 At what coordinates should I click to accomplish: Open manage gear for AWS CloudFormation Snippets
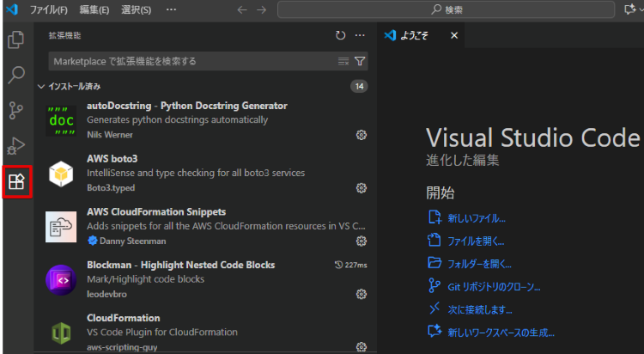click(361, 241)
